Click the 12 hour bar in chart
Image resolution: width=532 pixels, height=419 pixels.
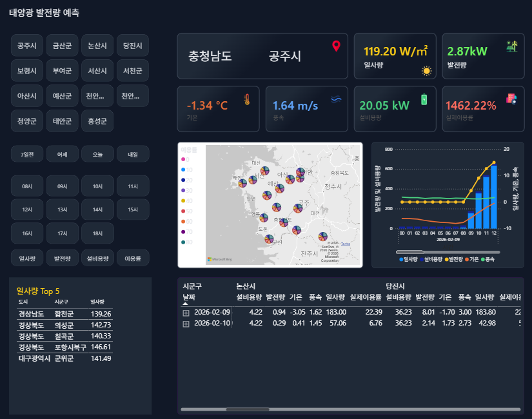pos(494,197)
